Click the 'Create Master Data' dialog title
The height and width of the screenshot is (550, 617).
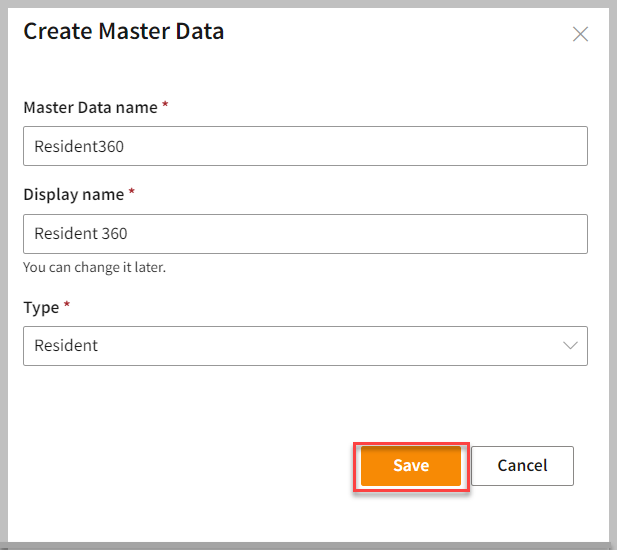123,31
